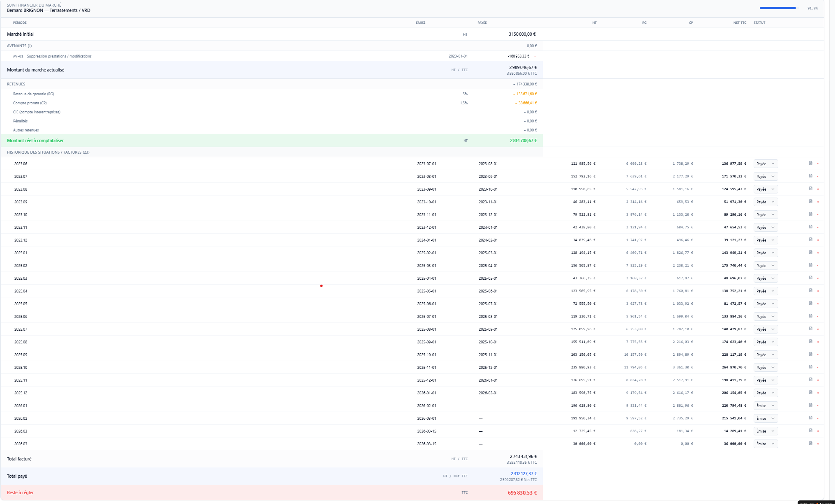Click the HT value 235 880,93 €

(x=583, y=367)
